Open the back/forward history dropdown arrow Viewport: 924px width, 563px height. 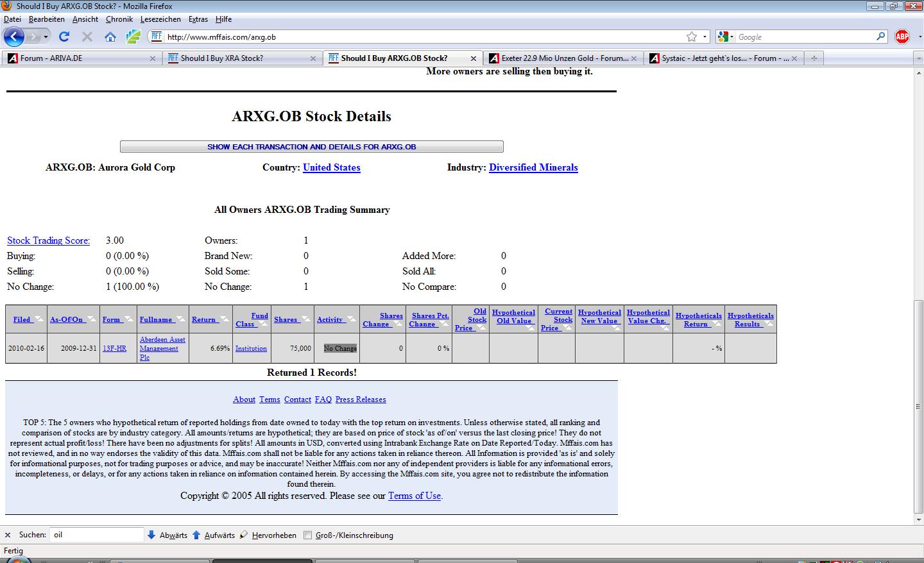(46, 37)
